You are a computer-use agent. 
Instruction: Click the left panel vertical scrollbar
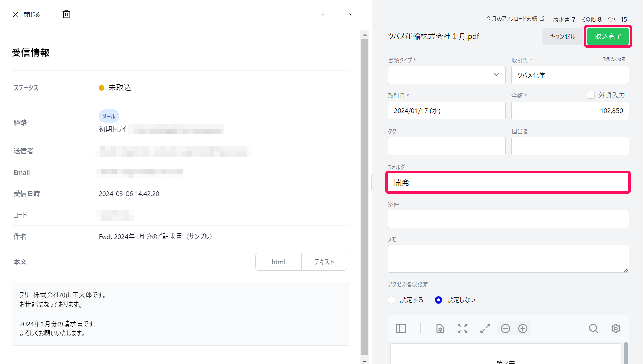(365, 197)
